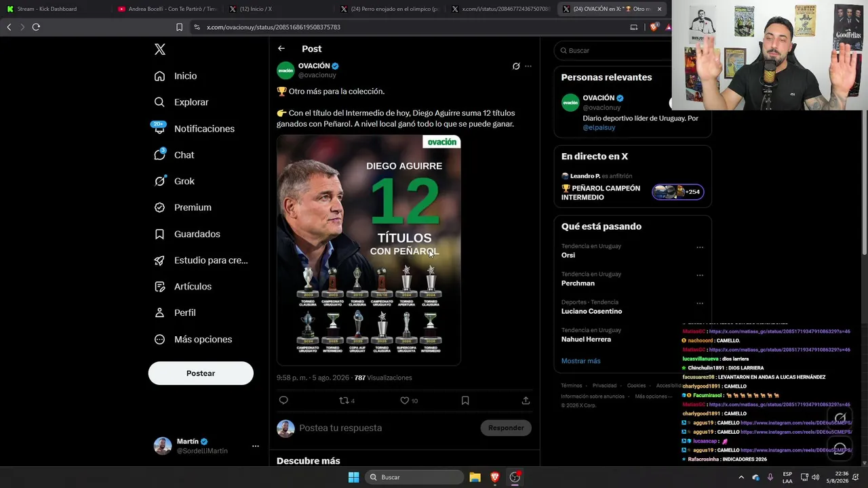Open OVACIÓN profile avatar on the post

tap(285, 70)
